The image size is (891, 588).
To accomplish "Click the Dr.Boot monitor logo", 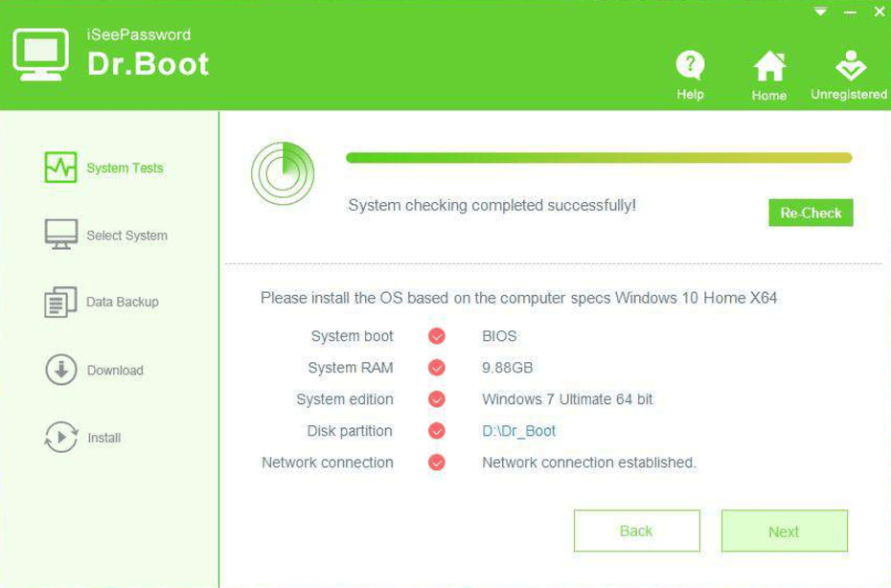I will (41, 55).
